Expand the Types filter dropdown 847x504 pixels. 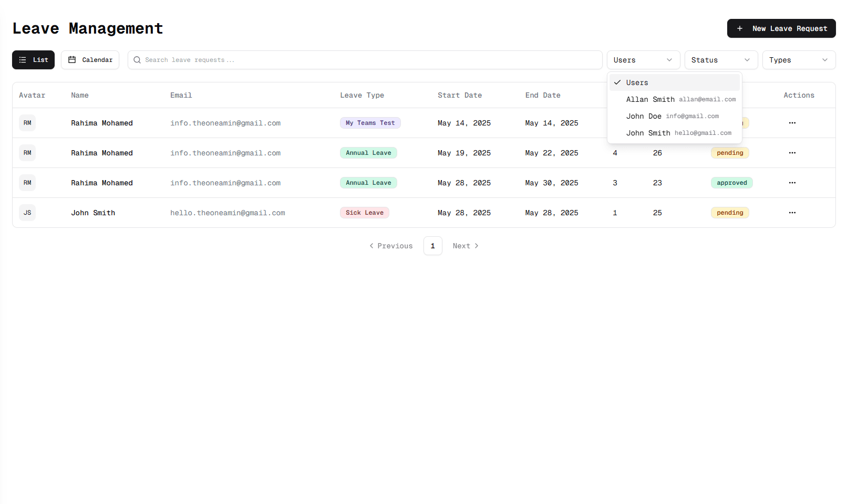click(798, 60)
